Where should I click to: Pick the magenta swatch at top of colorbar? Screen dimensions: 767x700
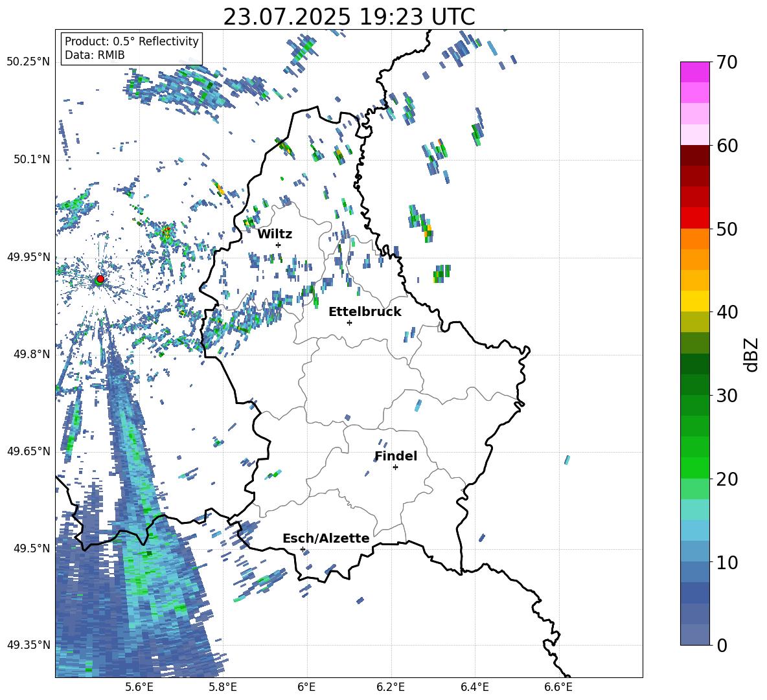[694, 72]
